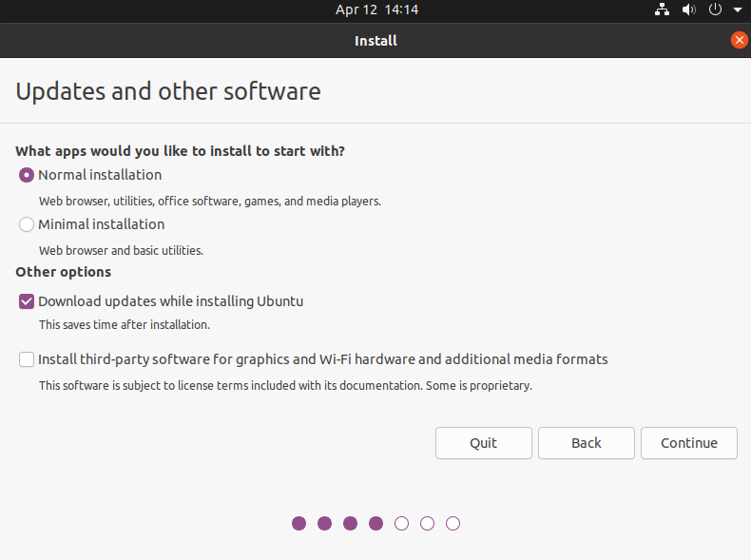
Task: Proceed with the Continue button
Action: click(689, 443)
